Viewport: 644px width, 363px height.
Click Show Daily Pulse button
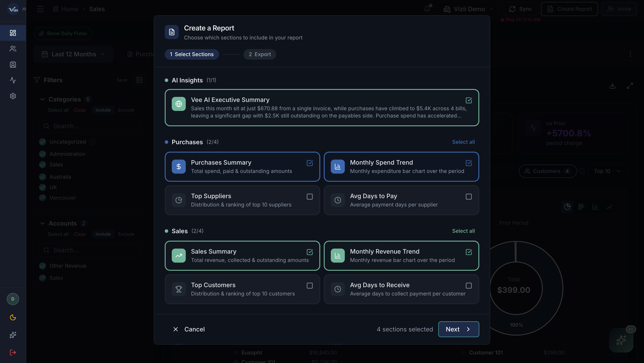(x=63, y=33)
